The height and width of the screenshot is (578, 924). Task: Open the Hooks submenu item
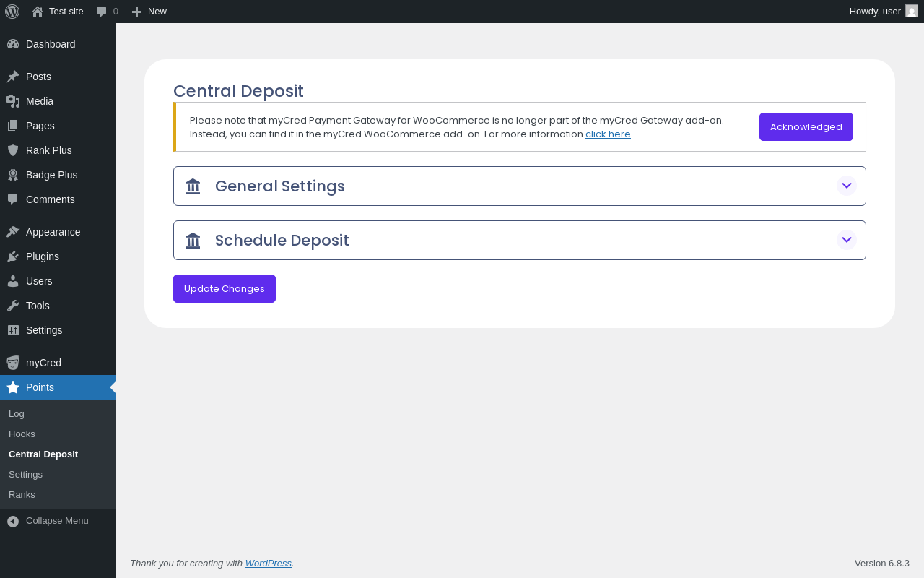tap(22, 434)
